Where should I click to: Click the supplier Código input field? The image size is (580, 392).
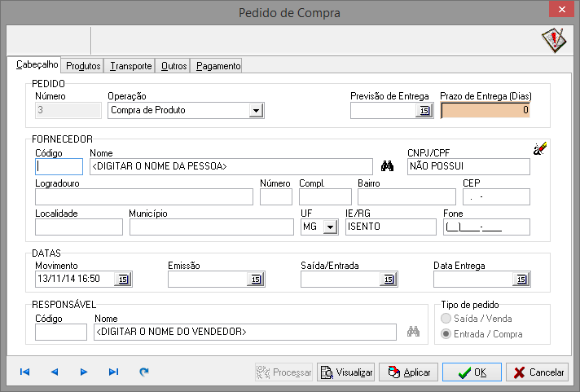click(x=59, y=167)
